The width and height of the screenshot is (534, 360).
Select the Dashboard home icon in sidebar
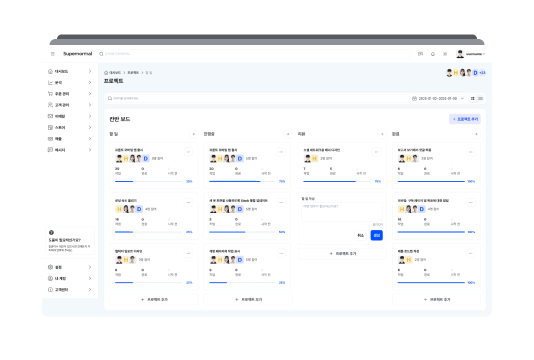coord(50,71)
